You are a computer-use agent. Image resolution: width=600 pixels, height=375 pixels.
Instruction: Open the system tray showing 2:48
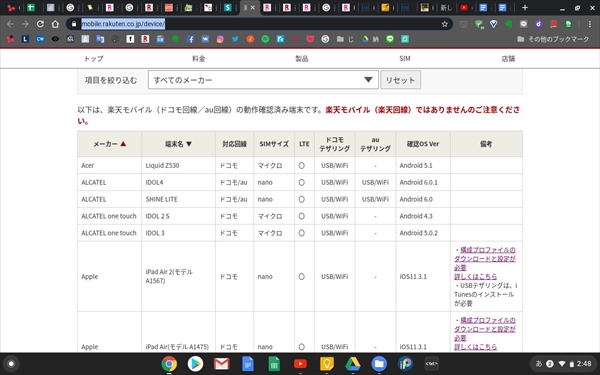click(x=563, y=364)
